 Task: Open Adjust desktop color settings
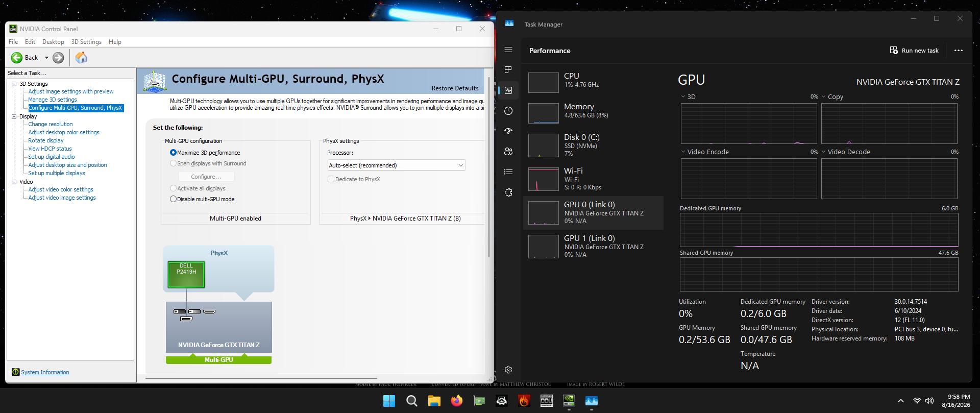(x=64, y=132)
